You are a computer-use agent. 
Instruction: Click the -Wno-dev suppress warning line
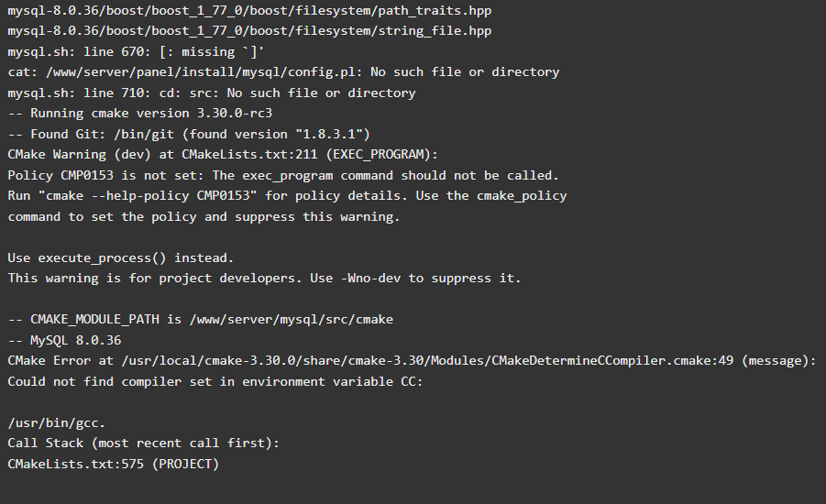[264, 278]
